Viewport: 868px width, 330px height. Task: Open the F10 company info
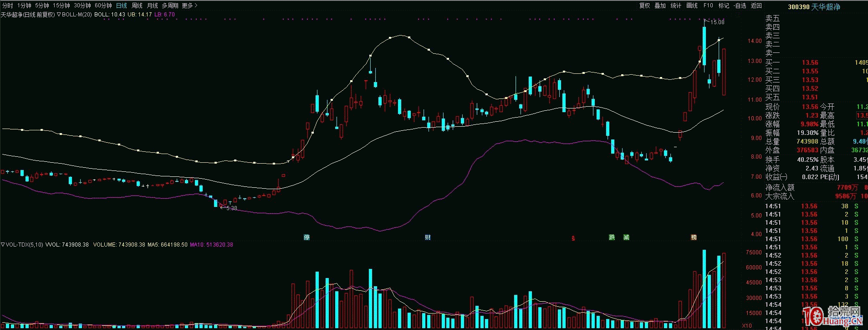(708, 5)
